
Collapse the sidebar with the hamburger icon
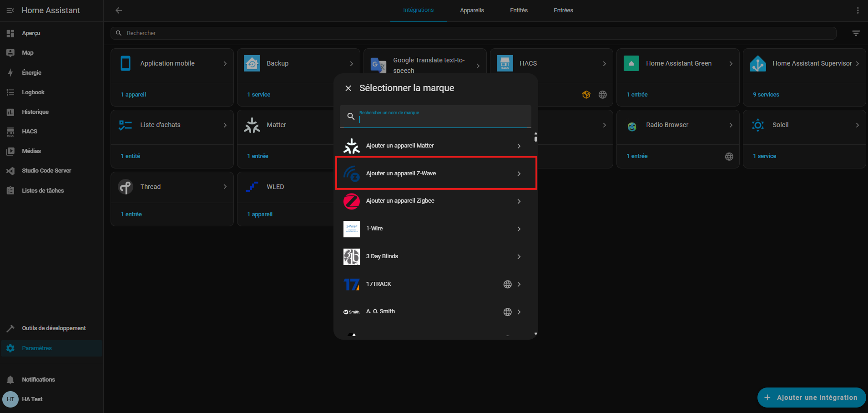tap(10, 10)
